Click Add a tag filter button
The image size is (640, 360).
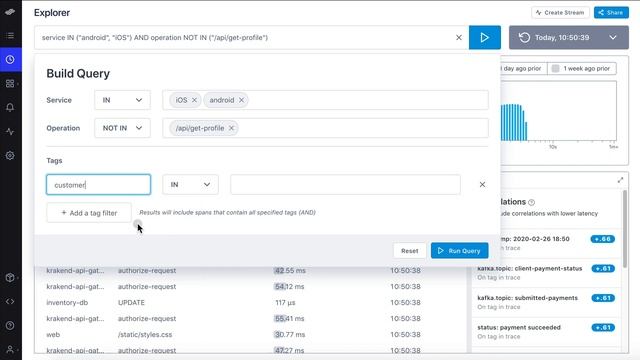pos(89,213)
